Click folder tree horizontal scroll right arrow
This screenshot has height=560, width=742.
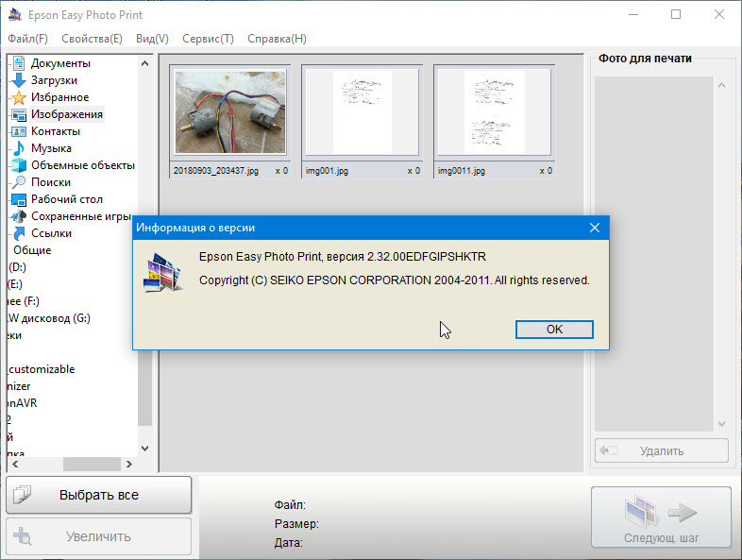(x=128, y=464)
